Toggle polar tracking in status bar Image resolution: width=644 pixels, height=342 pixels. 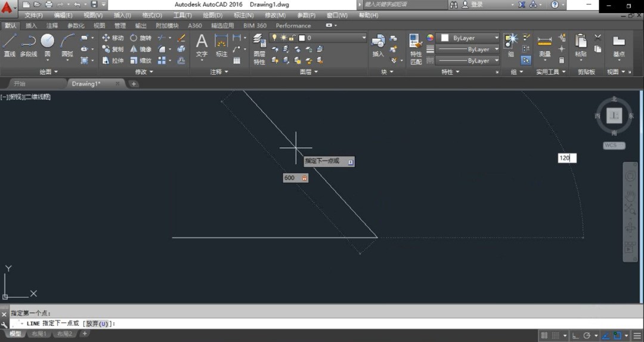click(587, 335)
